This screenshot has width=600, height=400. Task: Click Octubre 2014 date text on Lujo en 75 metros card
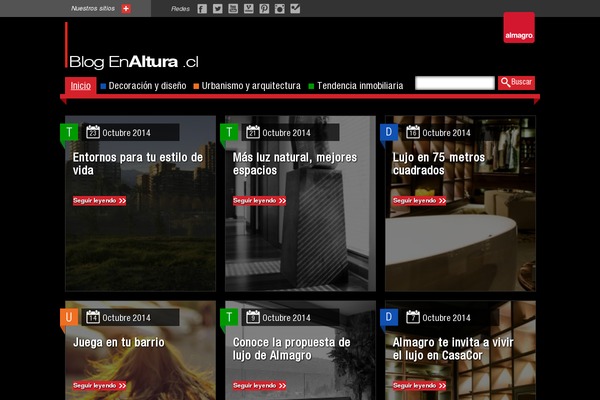(x=446, y=133)
